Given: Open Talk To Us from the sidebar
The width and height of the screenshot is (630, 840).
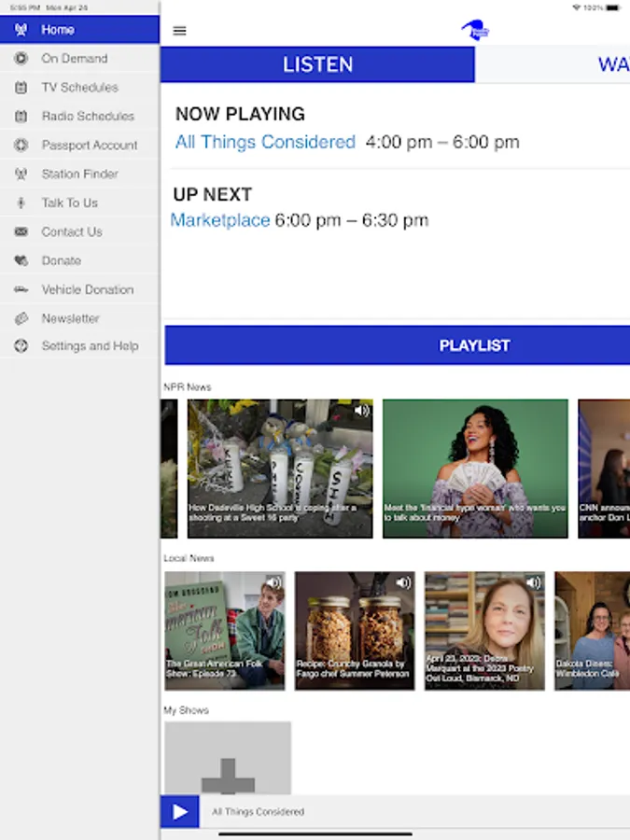Looking at the screenshot, I should pyautogui.click(x=80, y=203).
